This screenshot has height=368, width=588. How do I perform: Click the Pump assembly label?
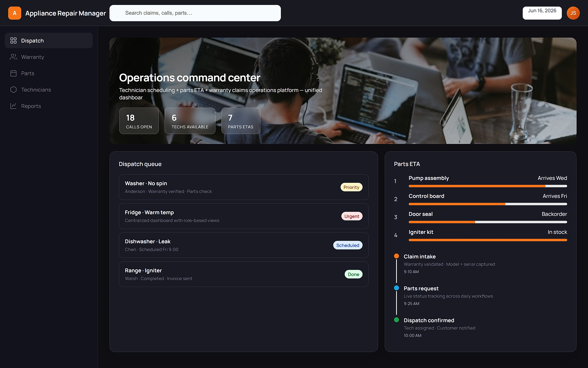tap(429, 178)
